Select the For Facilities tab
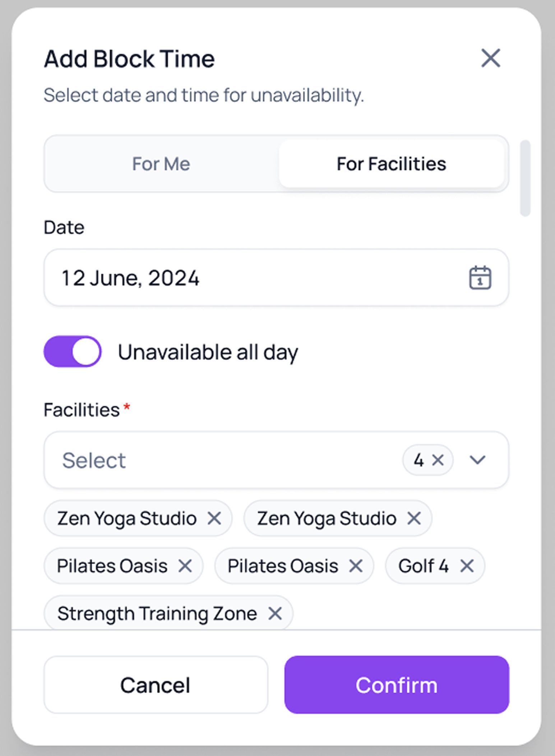 (x=391, y=164)
